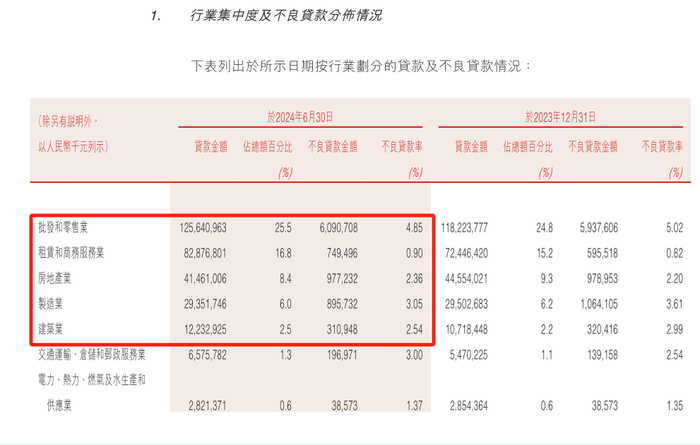Click the loan amount 118,223,777

(x=464, y=228)
